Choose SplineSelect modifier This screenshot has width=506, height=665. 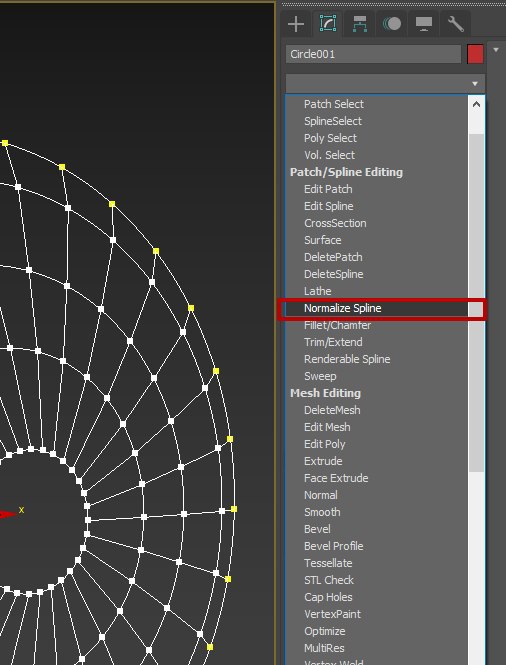[333, 121]
